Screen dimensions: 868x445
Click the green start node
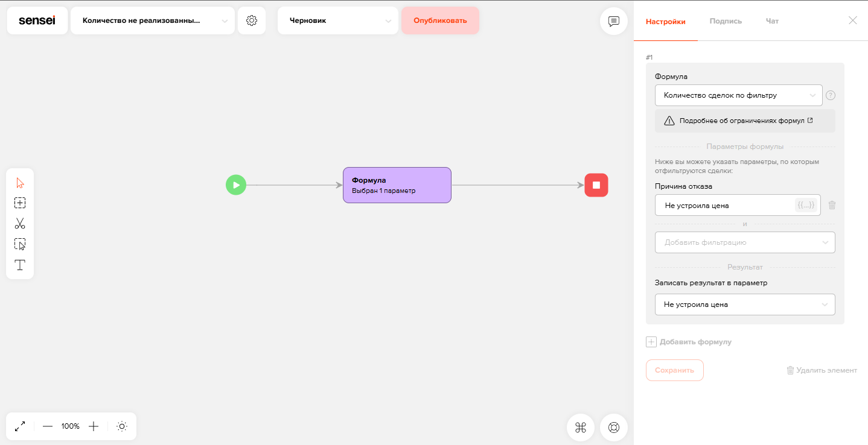click(x=236, y=185)
